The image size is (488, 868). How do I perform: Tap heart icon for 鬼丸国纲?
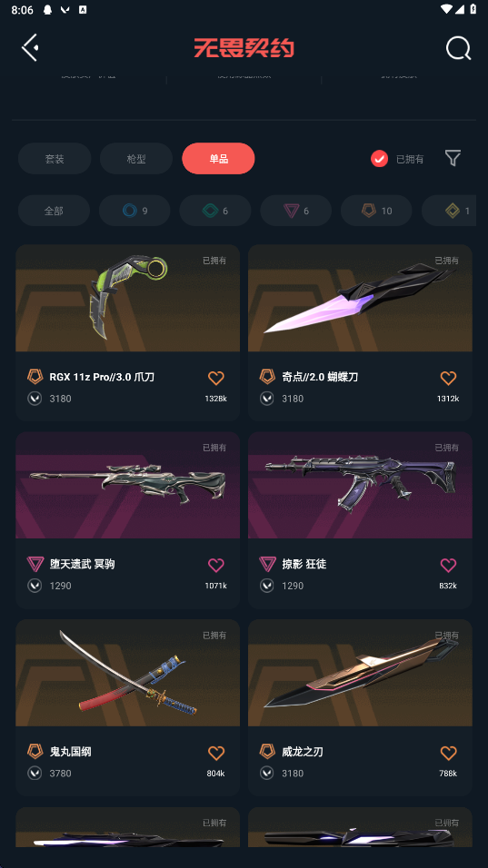tap(216, 753)
